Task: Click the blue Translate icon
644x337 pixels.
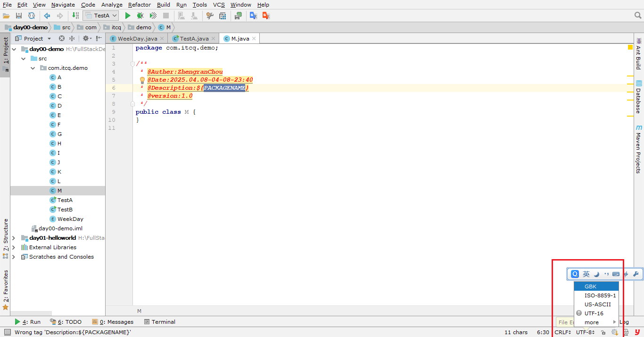Action: pyautogui.click(x=253, y=16)
